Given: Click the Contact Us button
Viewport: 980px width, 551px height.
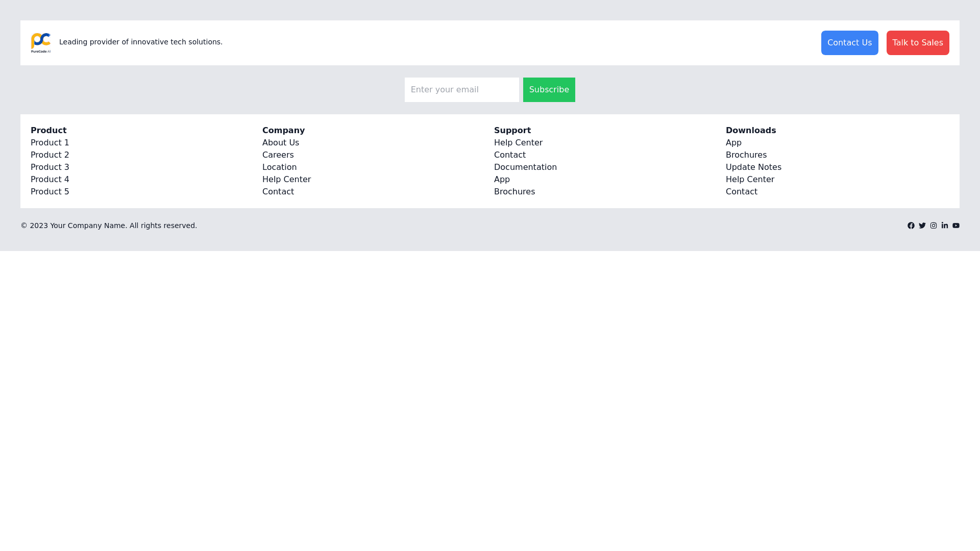Looking at the screenshot, I should click(x=849, y=43).
